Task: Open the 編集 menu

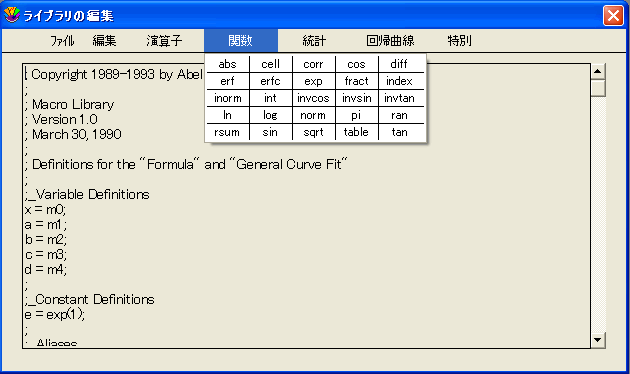Action: pyautogui.click(x=104, y=41)
